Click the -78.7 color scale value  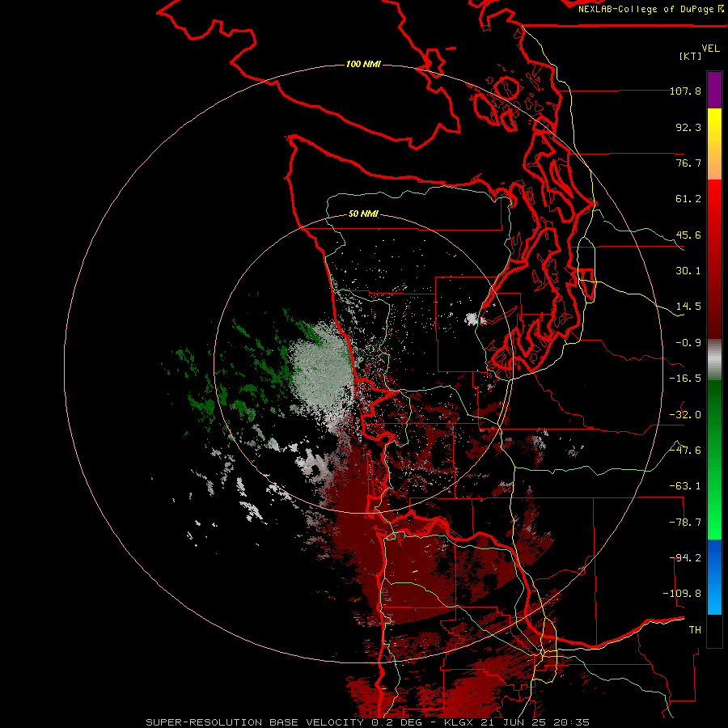pos(685,523)
